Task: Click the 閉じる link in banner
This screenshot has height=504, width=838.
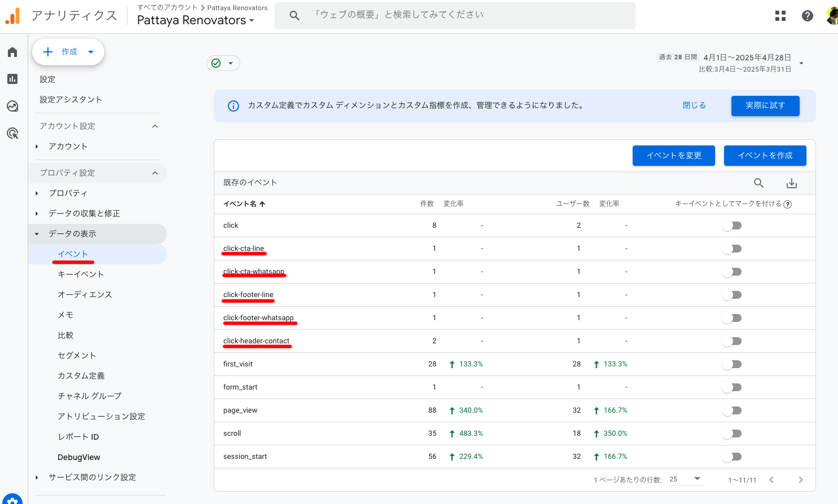Action: [694, 105]
